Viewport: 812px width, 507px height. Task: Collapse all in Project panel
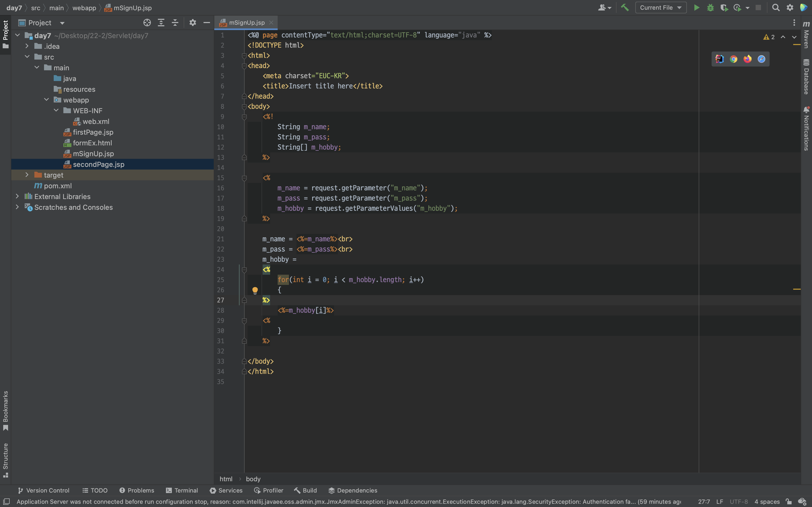point(175,23)
